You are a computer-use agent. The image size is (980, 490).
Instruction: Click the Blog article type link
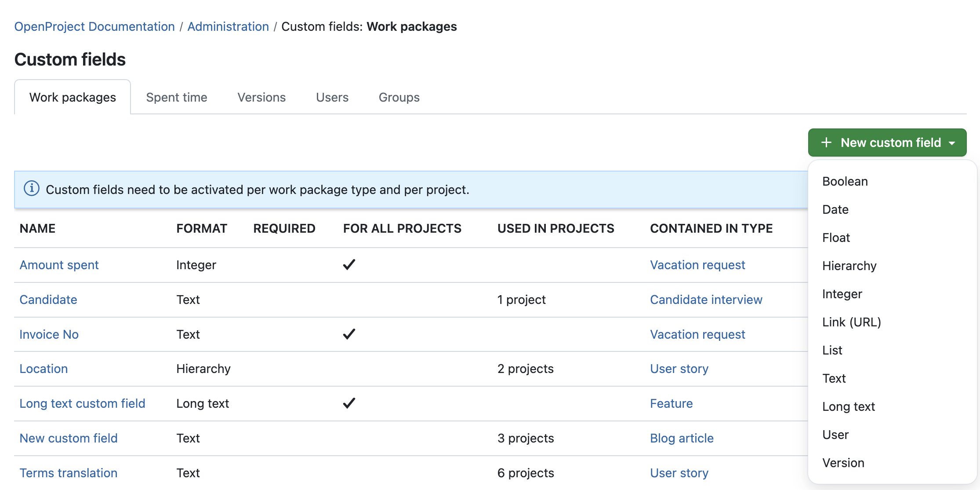[681, 438]
